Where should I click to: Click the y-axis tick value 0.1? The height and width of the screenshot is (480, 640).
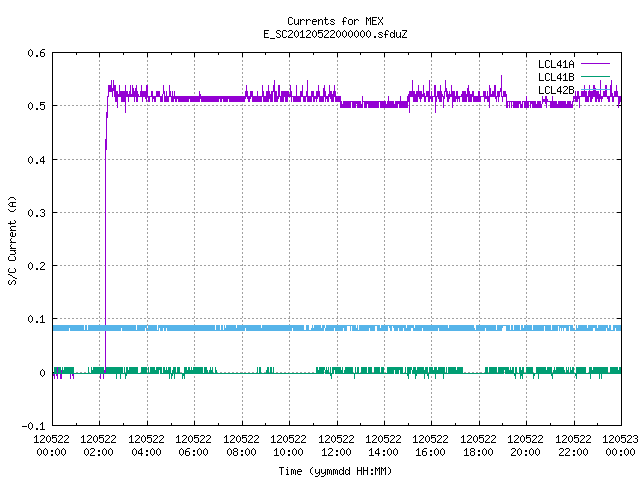pos(36,319)
